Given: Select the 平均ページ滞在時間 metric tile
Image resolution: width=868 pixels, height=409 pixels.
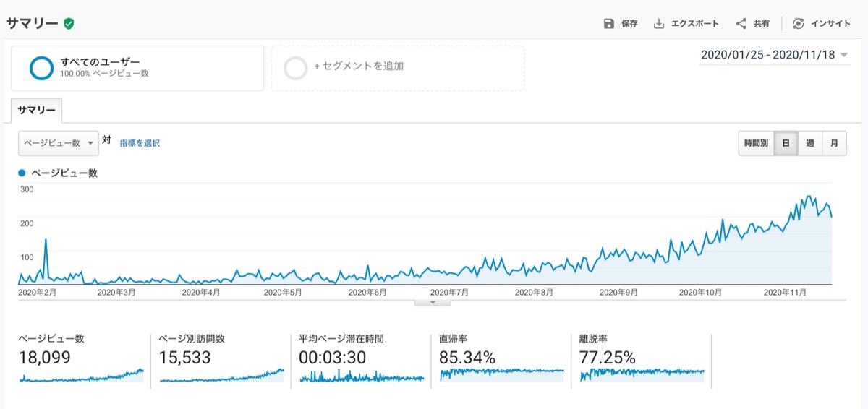Looking at the screenshot, I should click(x=362, y=358).
